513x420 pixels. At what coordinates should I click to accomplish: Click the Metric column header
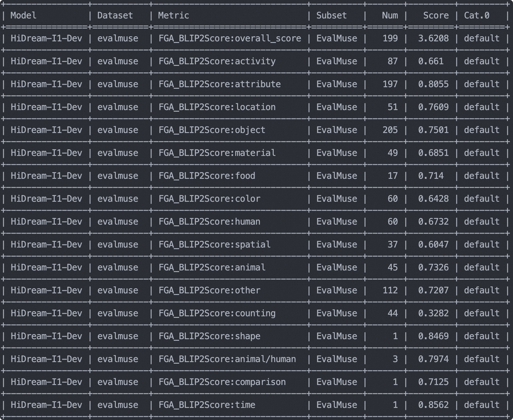tap(173, 15)
